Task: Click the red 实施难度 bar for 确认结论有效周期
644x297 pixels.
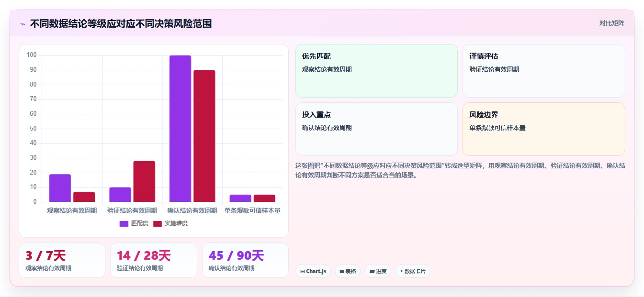Action: point(204,136)
